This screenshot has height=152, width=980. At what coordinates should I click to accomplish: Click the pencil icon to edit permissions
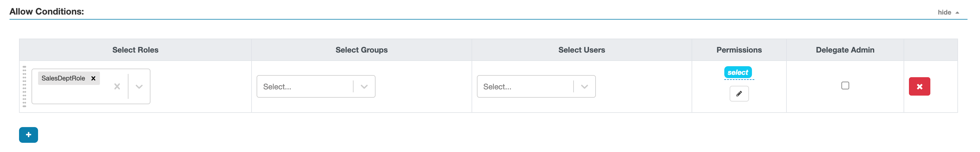pos(739,94)
